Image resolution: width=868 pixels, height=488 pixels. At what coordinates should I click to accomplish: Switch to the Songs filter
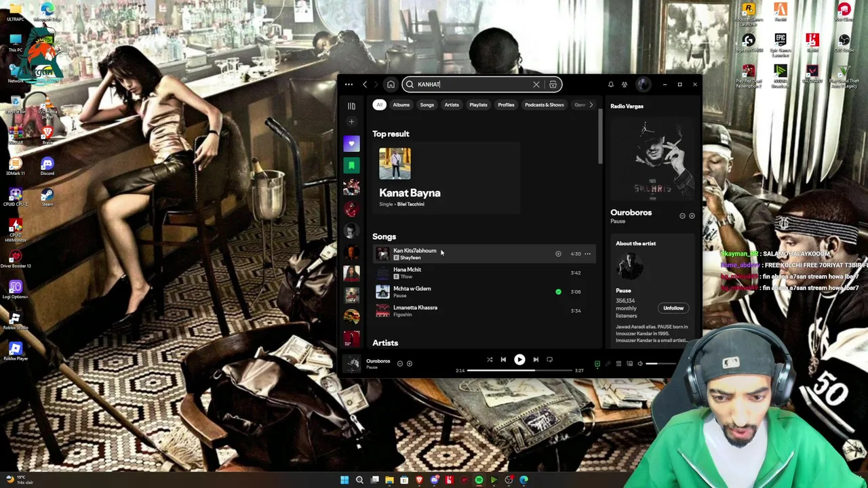click(x=427, y=105)
